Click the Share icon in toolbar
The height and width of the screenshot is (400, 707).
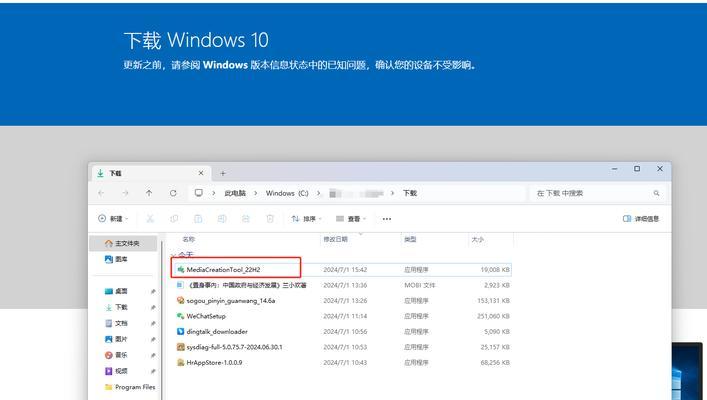(246, 219)
